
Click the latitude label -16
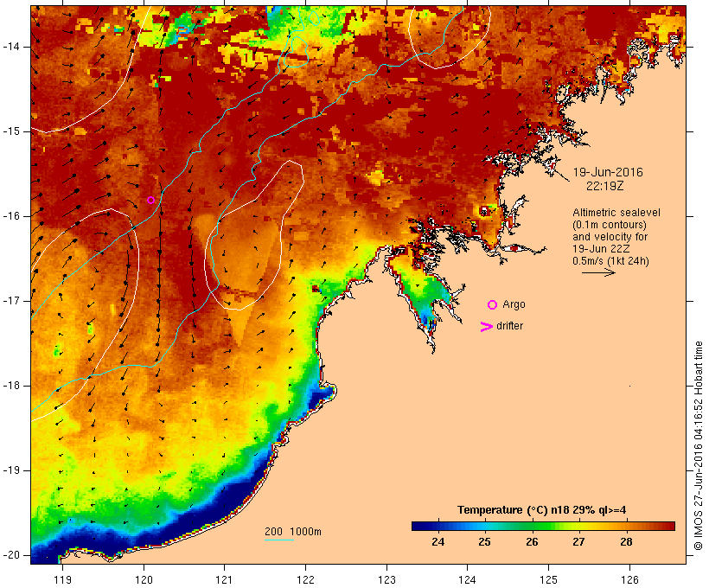10,216
